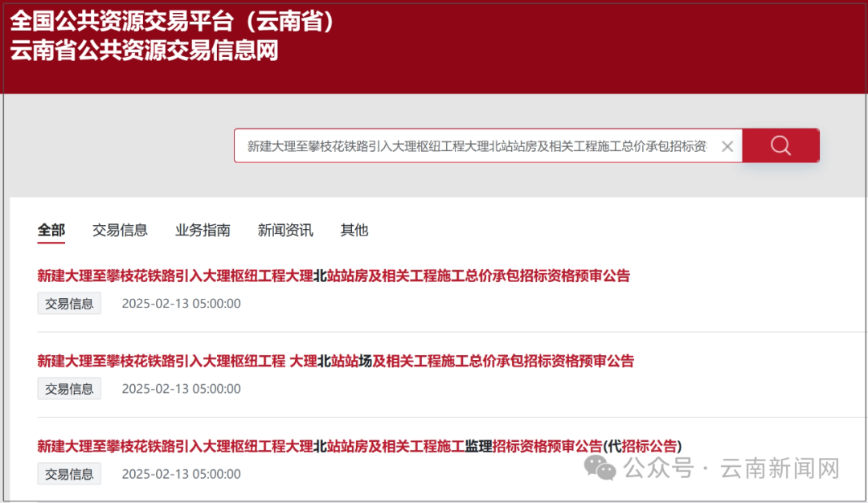
Task: Click the date under the 站场 result
Action: click(x=181, y=388)
